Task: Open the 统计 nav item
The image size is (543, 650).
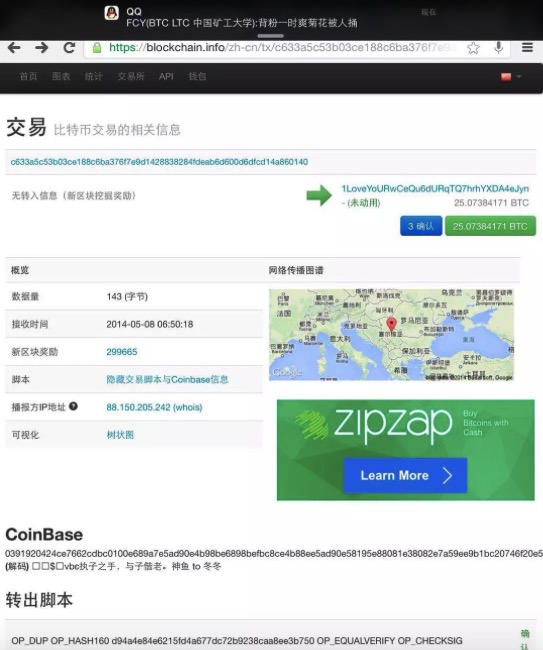Action: click(x=94, y=76)
